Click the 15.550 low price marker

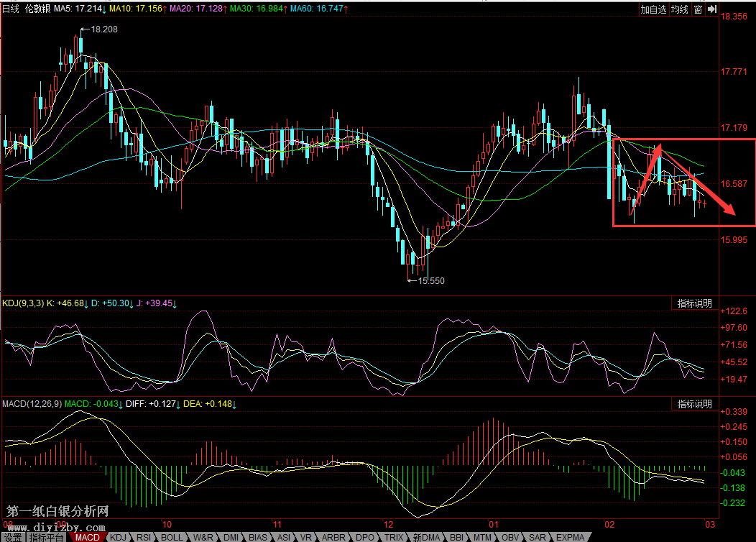pyautogui.click(x=430, y=281)
